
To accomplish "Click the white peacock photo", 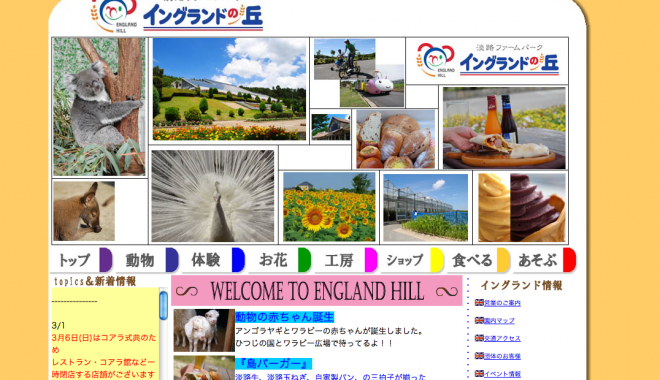I will coord(213,196).
